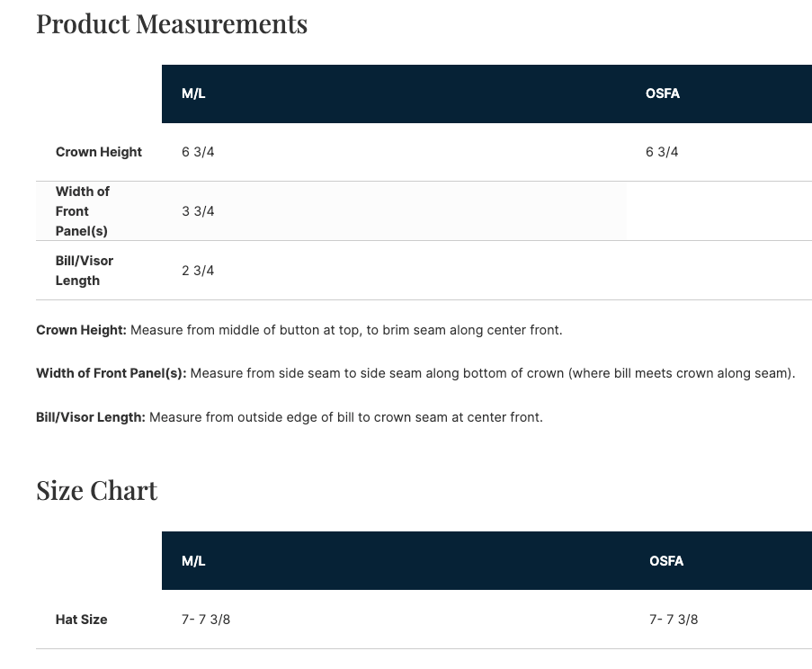The width and height of the screenshot is (812, 669).
Task: Click the Product Measurements heading
Action: 172,23
